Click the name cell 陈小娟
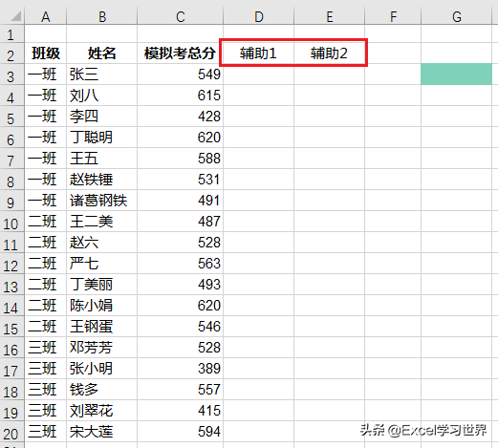This screenshot has height=448, width=498. point(102,306)
